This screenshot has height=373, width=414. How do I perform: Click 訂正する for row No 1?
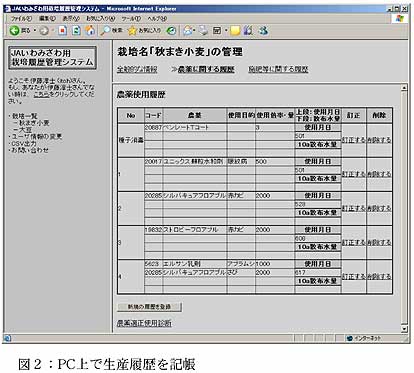tap(354, 174)
